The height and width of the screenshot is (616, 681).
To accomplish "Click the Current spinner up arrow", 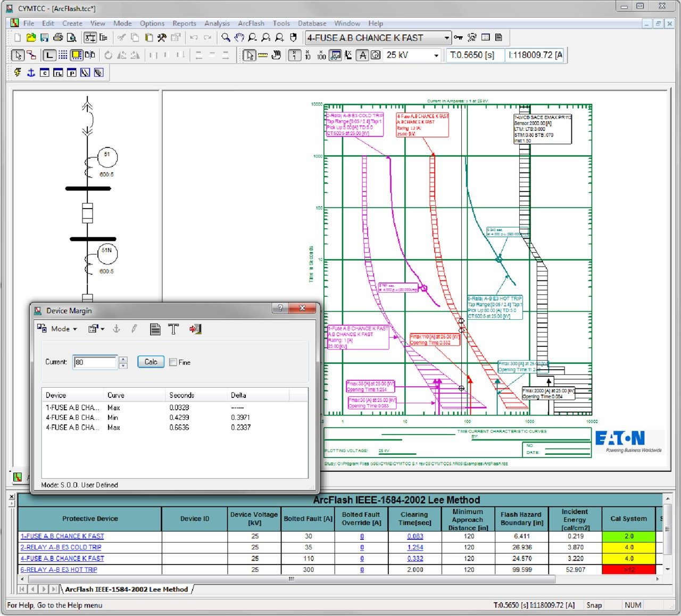I will pyautogui.click(x=123, y=359).
